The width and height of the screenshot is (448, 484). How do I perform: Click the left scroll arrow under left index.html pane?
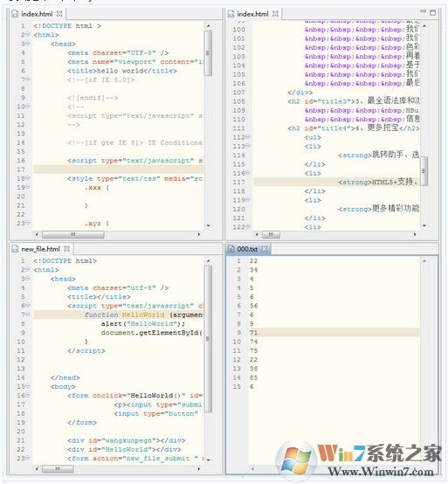[37, 235]
